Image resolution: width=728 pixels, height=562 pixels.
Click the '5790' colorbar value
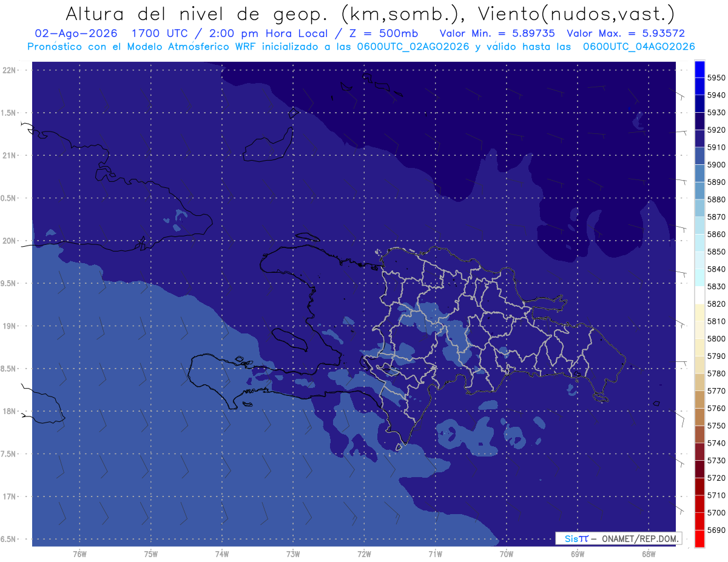tap(716, 356)
